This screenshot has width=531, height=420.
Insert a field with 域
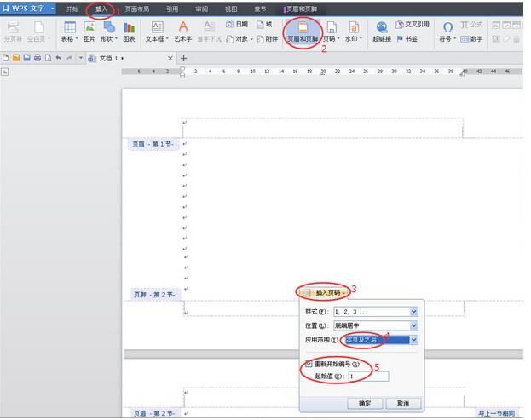point(264,25)
